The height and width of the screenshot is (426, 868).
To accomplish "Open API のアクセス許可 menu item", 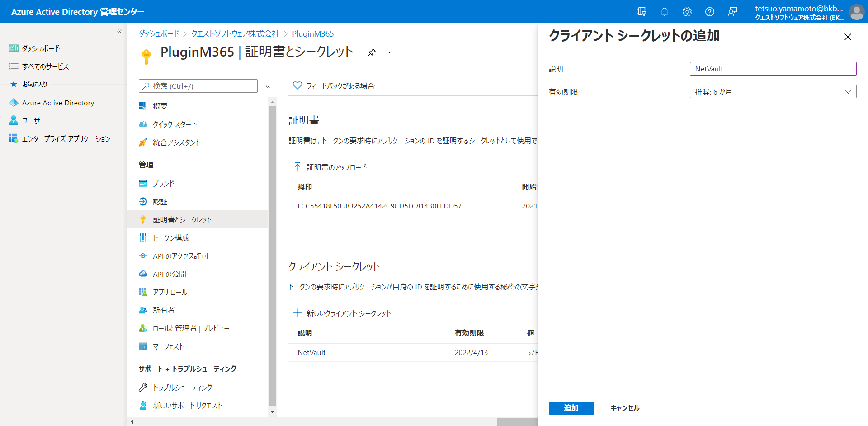I will click(198, 256).
